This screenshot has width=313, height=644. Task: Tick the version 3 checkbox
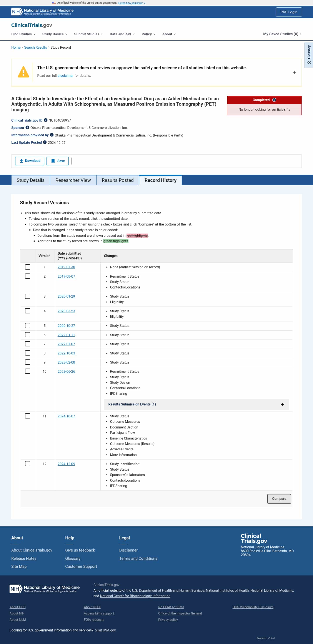[28, 296]
